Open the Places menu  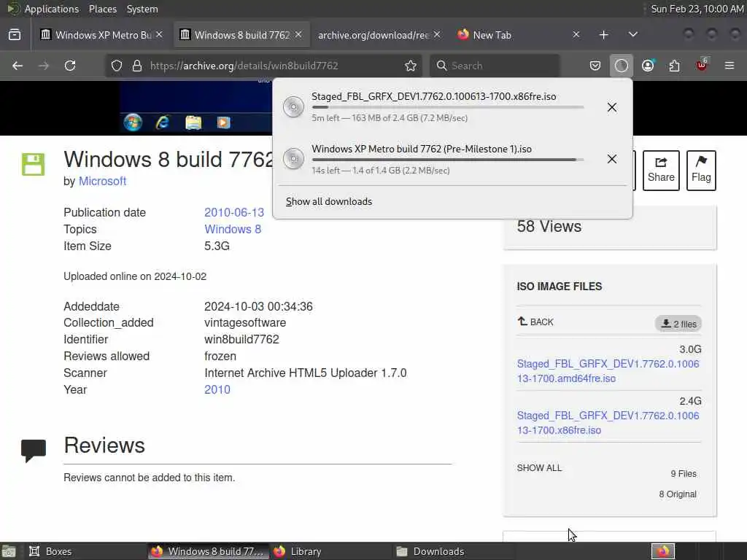point(102,9)
